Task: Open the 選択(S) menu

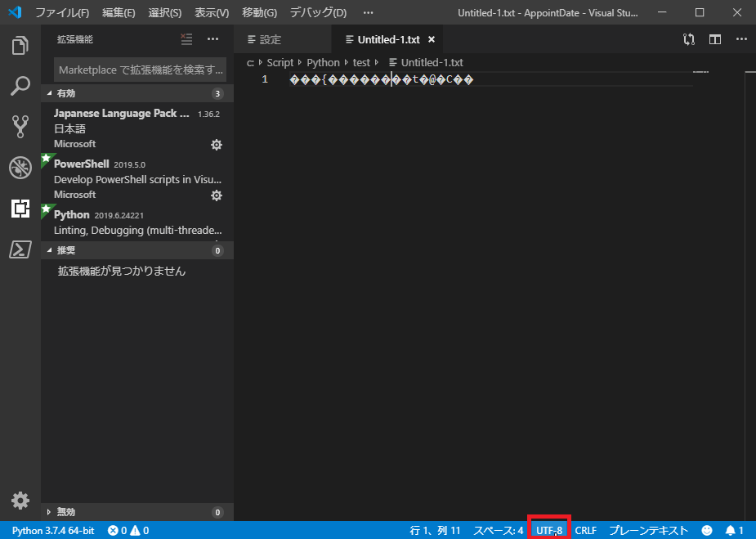Action: pos(165,12)
